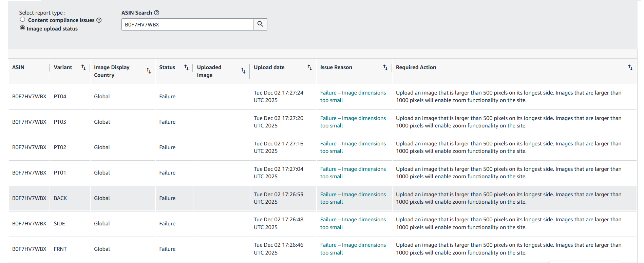Open the issue reason link for PT01

(x=353, y=173)
